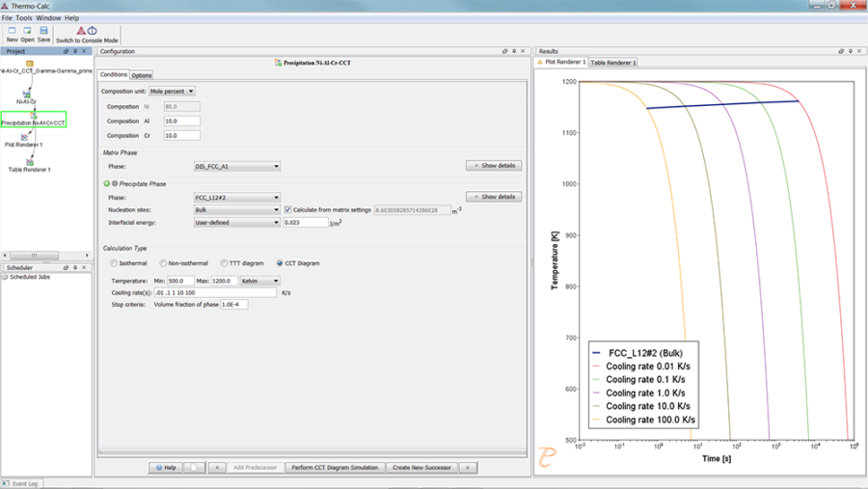
Task: Click the New project toolbar icon
Action: [12, 33]
